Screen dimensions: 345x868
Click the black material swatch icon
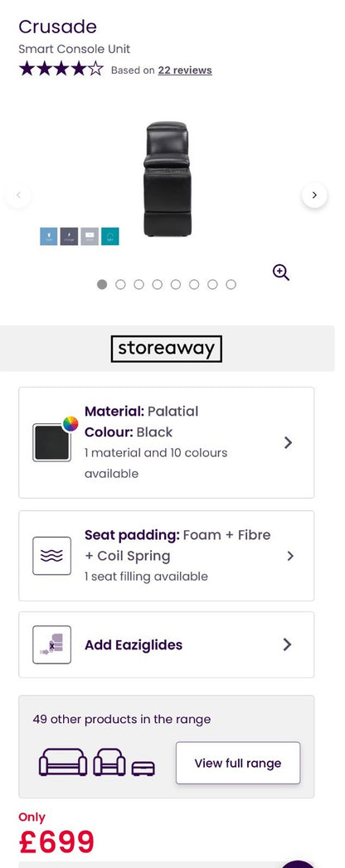pyautogui.click(x=51, y=442)
